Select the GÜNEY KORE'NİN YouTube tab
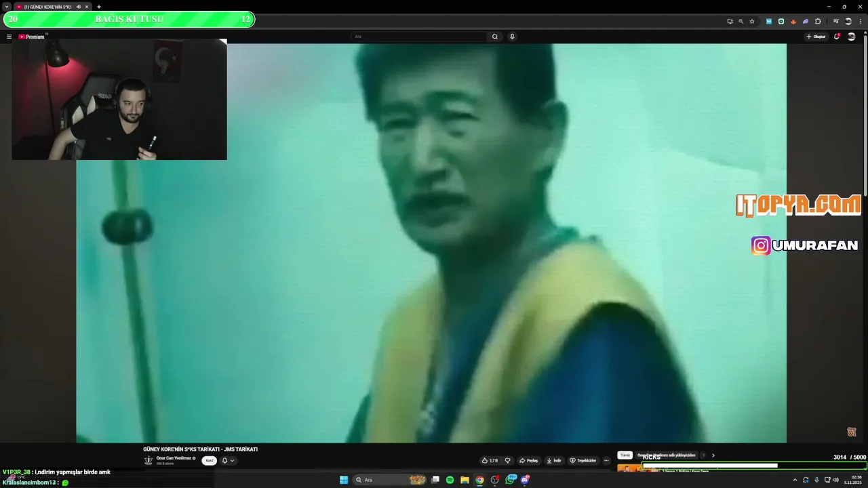 point(47,7)
